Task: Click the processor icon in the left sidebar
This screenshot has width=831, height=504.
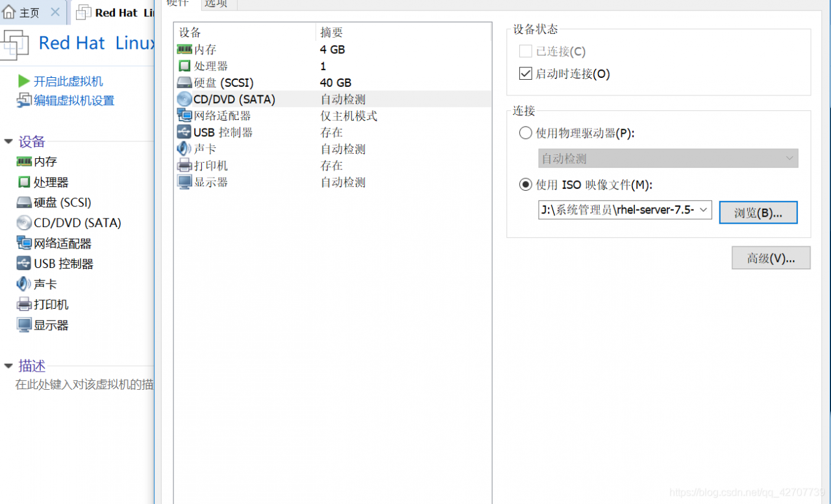Action: 24,182
